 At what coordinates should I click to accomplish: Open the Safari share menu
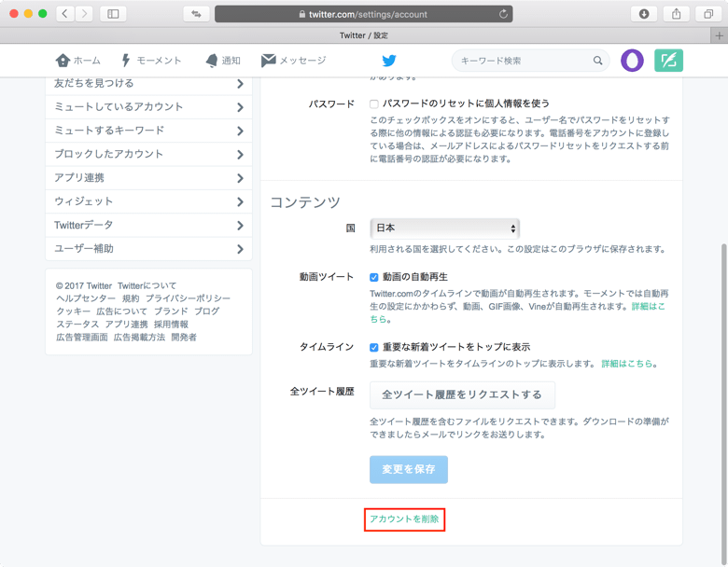click(676, 14)
